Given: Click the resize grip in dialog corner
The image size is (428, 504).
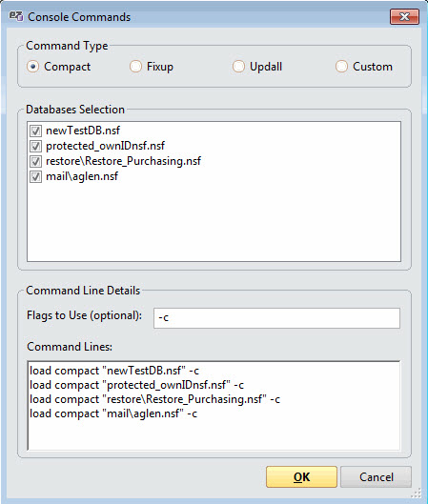Looking at the screenshot, I should click(x=417, y=493).
